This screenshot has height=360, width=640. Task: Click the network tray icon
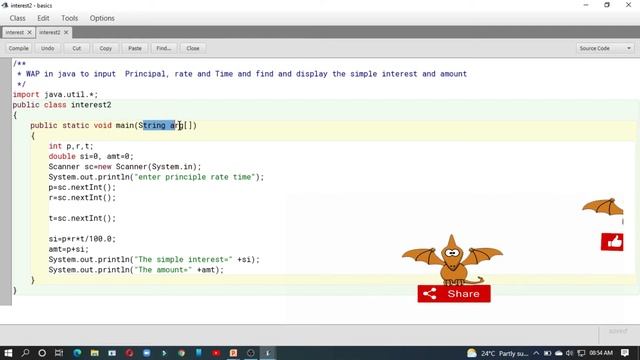(581, 353)
